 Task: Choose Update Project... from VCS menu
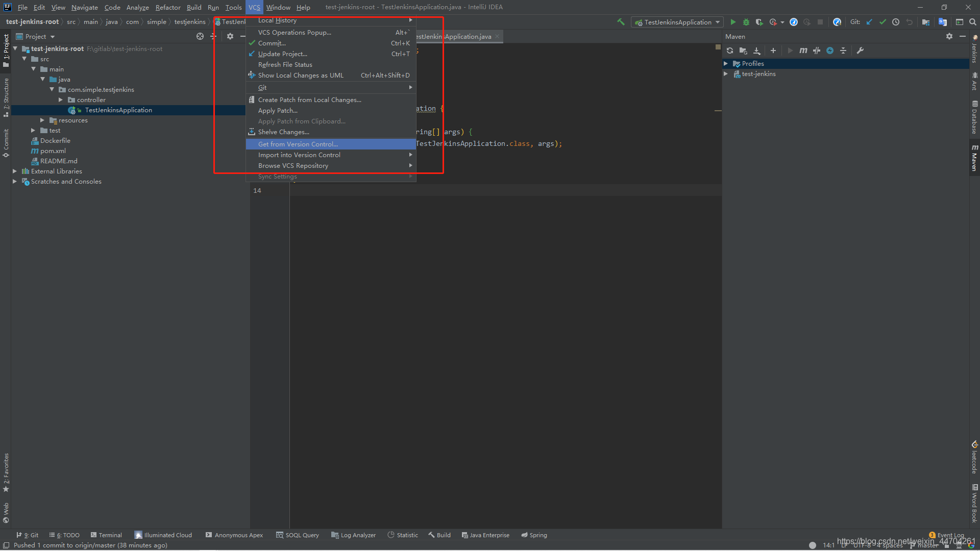coord(331,54)
